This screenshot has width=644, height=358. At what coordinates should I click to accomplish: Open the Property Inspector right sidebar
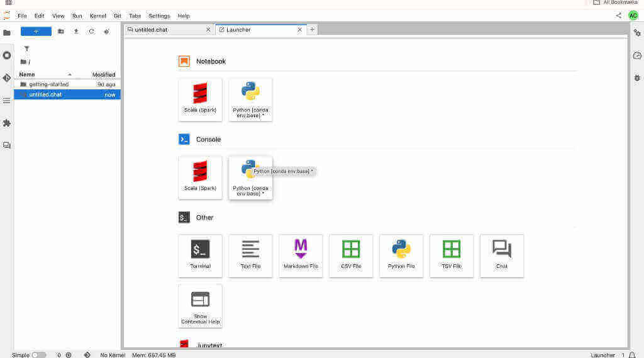coord(637,33)
